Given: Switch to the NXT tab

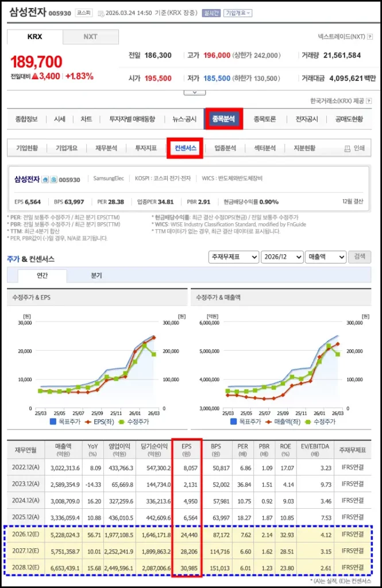Looking at the screenshot, I should coord(90,37).
